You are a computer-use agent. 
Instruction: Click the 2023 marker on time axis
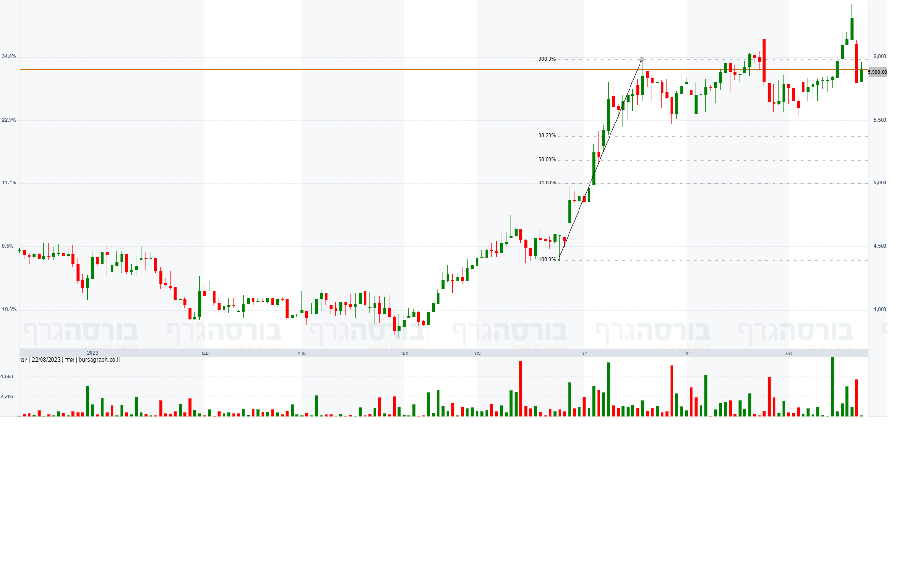tap(92, 353)
